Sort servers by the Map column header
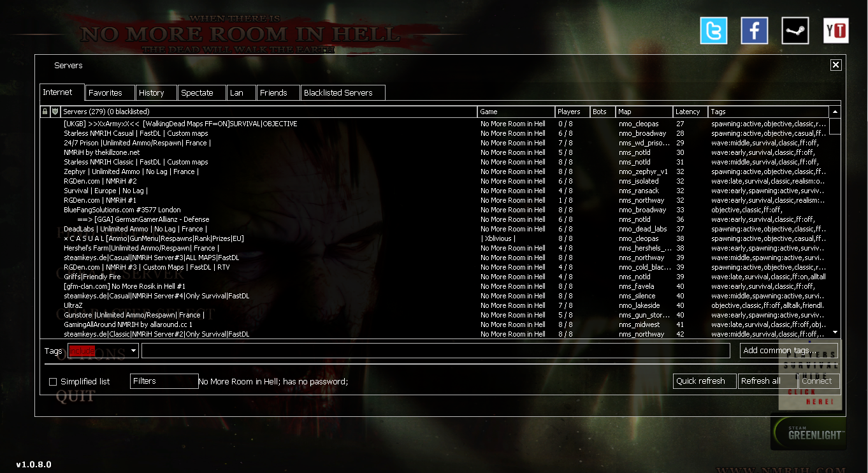This screenshot has height=473, width=868. pyautogui.click(x=644, y=112)
